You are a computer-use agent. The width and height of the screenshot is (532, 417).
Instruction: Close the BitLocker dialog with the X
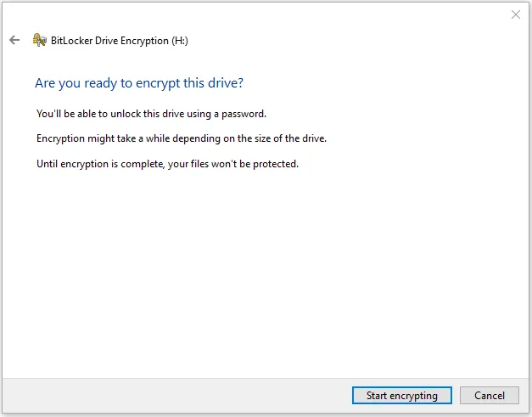515,14
